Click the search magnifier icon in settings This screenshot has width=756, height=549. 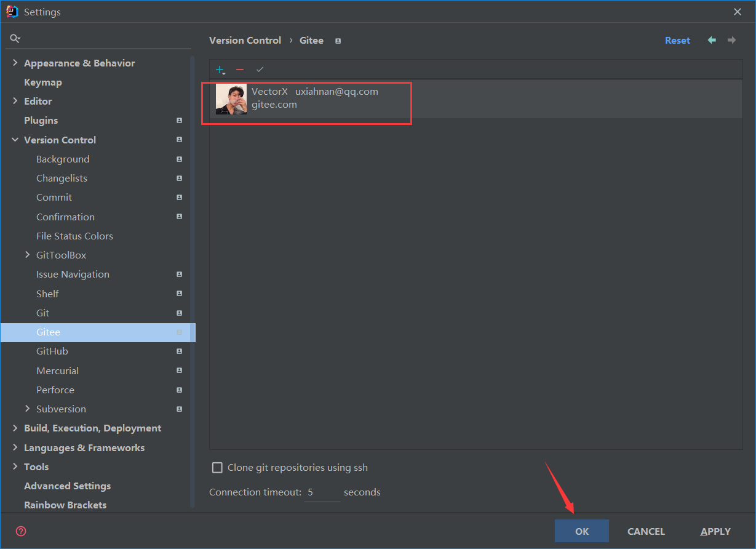pos(15,39)
